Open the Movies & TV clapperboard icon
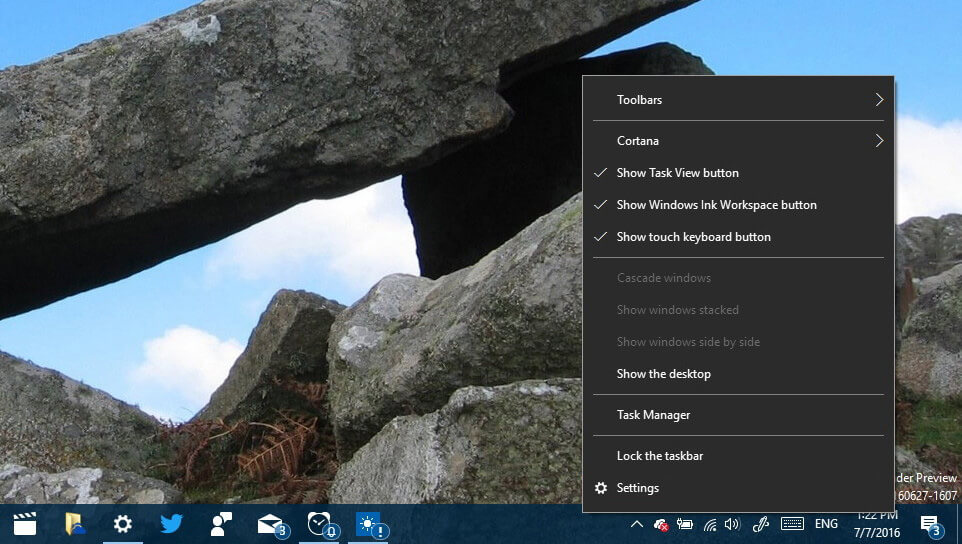 pyautogui.click(x=25, y=524)
